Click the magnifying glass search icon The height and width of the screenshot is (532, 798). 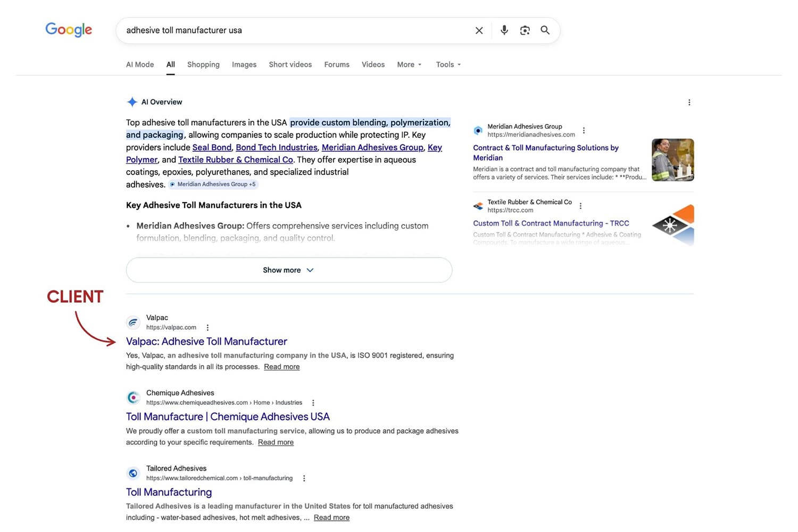(545, 30)
